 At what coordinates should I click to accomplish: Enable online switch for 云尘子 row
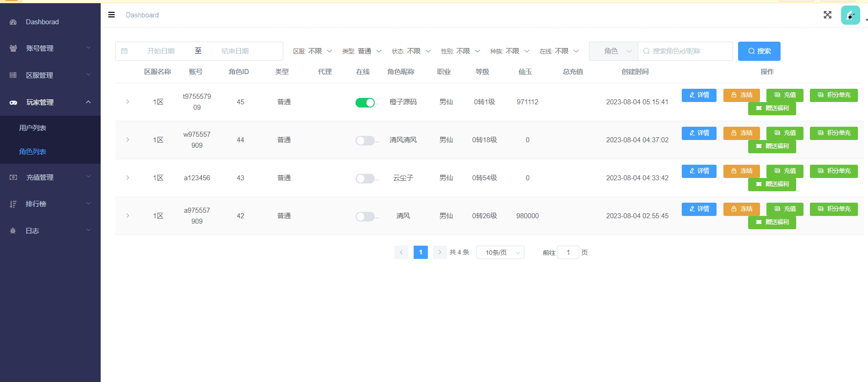pyautogui.click(x=365, y=178)
